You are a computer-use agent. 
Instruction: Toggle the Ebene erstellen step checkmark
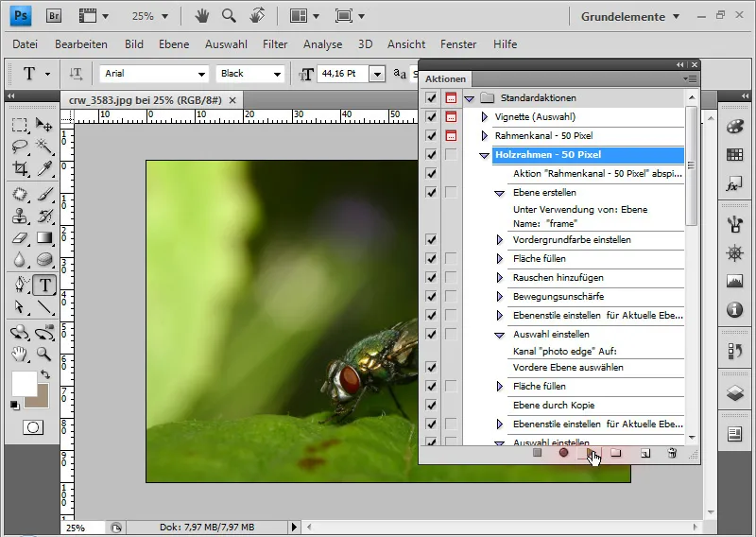(431, 193)
